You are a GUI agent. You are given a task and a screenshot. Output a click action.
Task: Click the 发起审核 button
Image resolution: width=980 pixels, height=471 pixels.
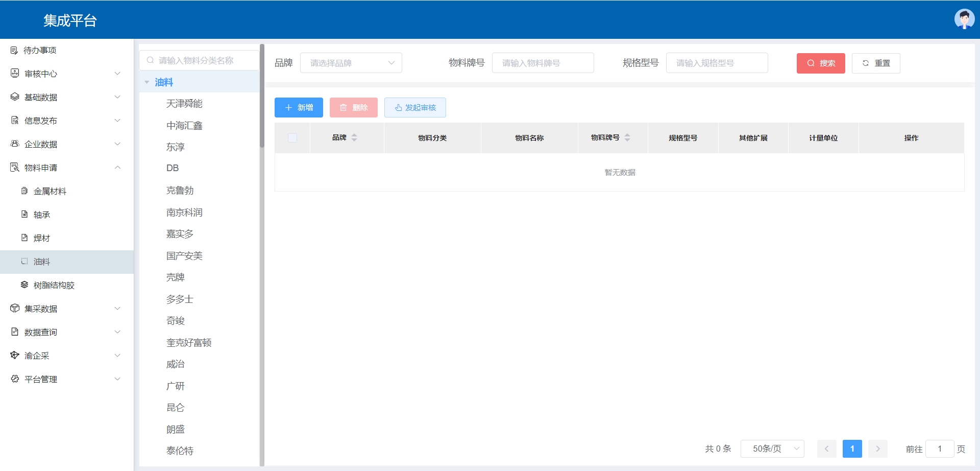point(415,107)
